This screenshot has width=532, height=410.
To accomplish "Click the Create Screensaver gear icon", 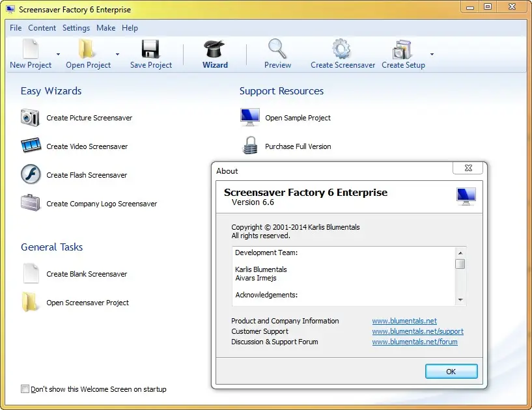I will [341, 49].
